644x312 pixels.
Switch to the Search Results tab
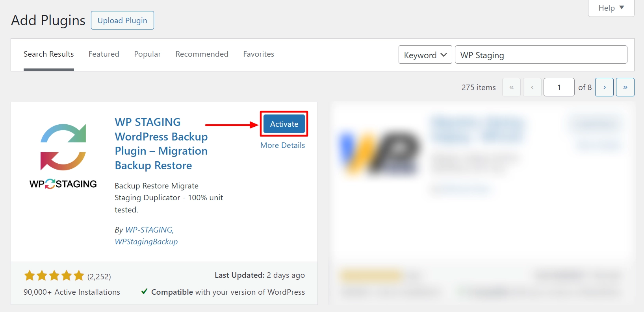49,54
